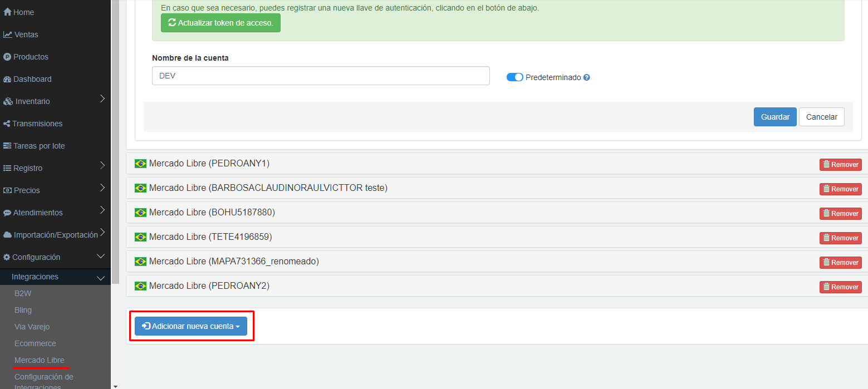The image size is (868, 389).
Task: Click Brazil flag on TETE4196859 row
Action: pyautogui.click(x=140, y=237)
